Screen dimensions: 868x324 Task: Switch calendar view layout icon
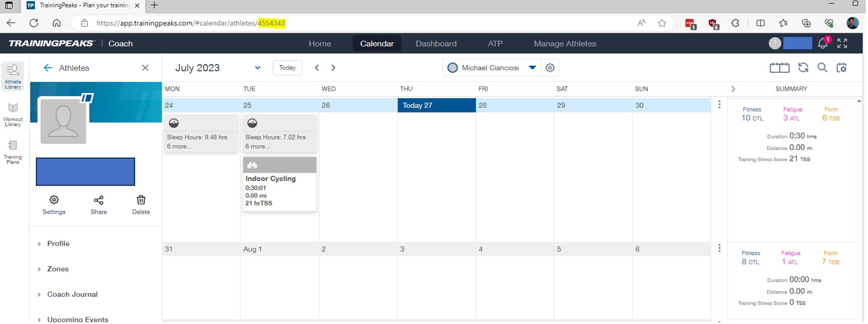point(780,68)
